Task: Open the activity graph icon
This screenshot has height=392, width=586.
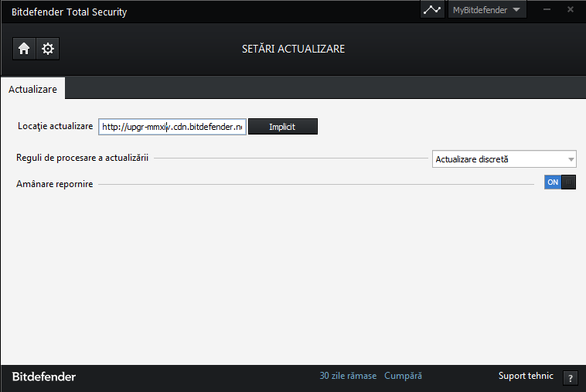Action: coord(432,10)
